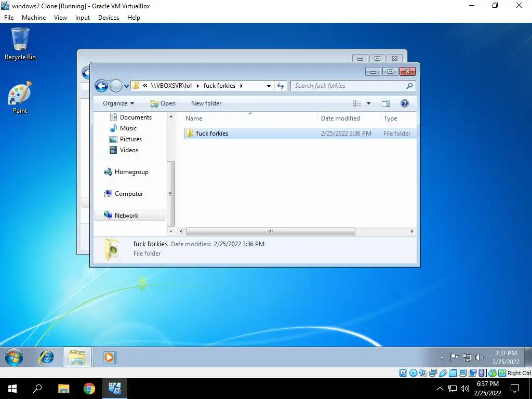Open the VirtualBox Help menu

pos(134,18)
